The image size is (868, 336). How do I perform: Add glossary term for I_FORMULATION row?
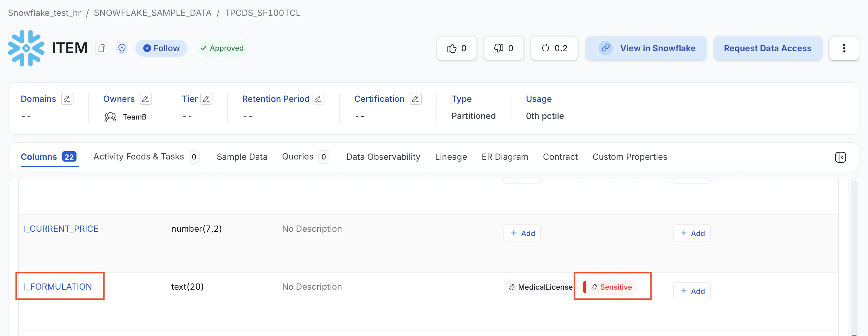point(692,291)
